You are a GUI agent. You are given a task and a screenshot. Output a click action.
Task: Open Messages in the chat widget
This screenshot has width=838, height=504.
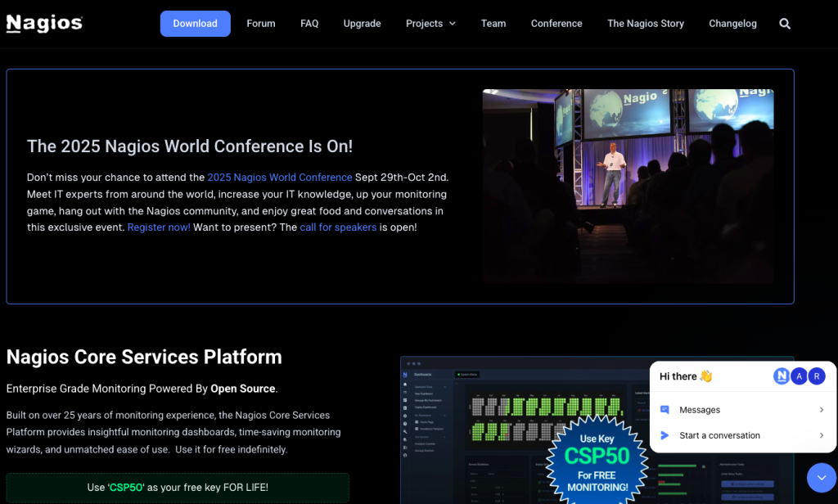click(x=742, y=409)
